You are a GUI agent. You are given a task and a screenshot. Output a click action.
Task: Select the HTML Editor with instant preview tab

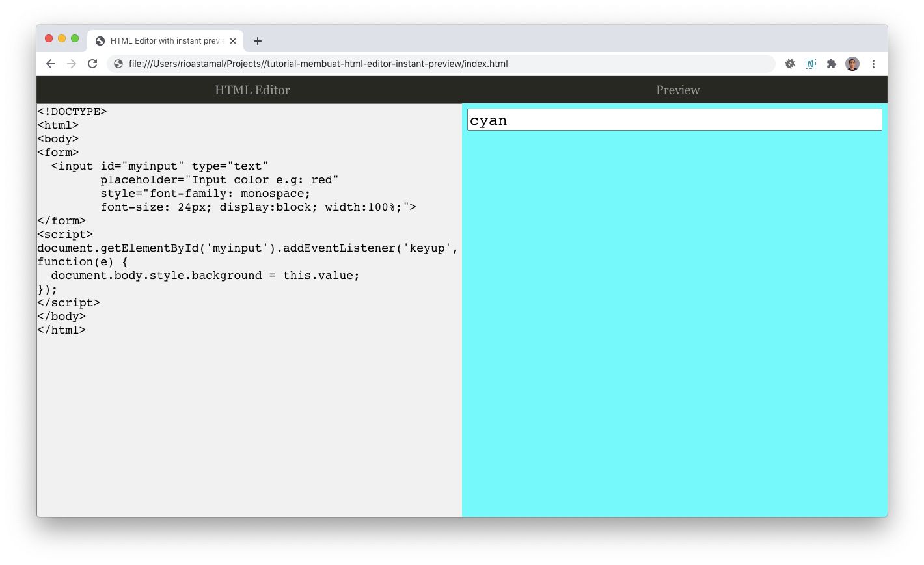pyautogui.click(x=165, y=41)
